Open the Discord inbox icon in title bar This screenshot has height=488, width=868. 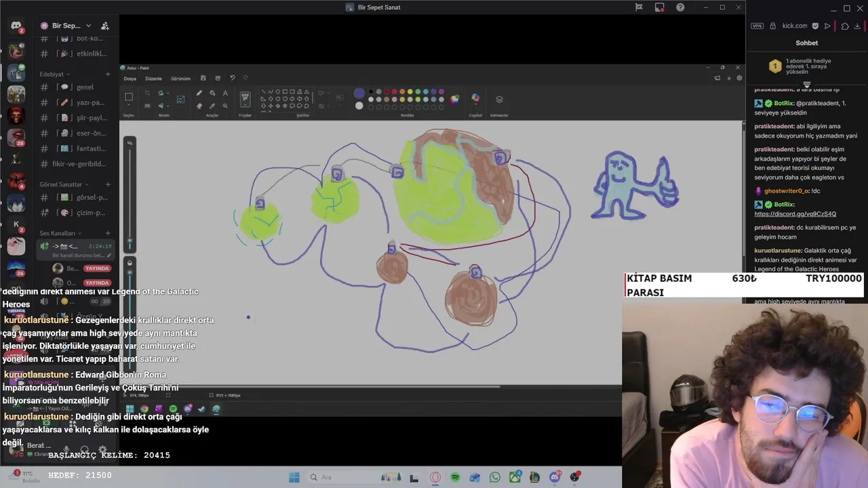coord(659,7)
